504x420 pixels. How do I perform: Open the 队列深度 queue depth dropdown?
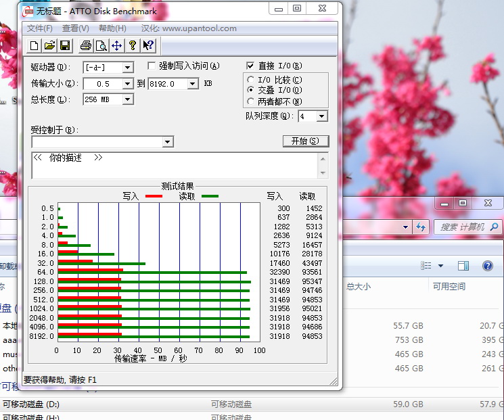pyautogui.click(x=322, y=116)
